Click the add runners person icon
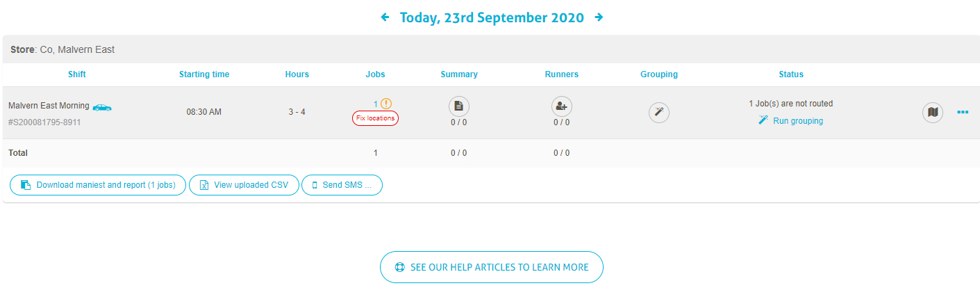The image size is (980, 288). click(x=561, y=106)
